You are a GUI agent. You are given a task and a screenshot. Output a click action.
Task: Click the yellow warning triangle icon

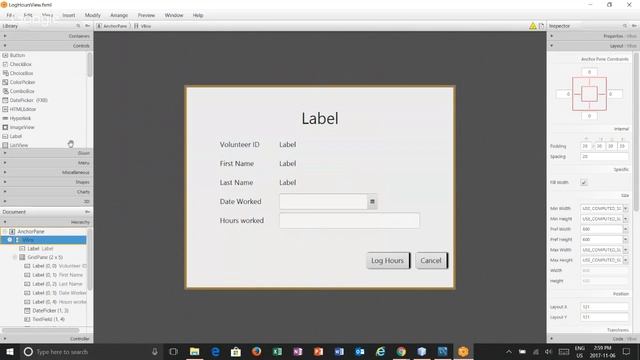(533, 26)
